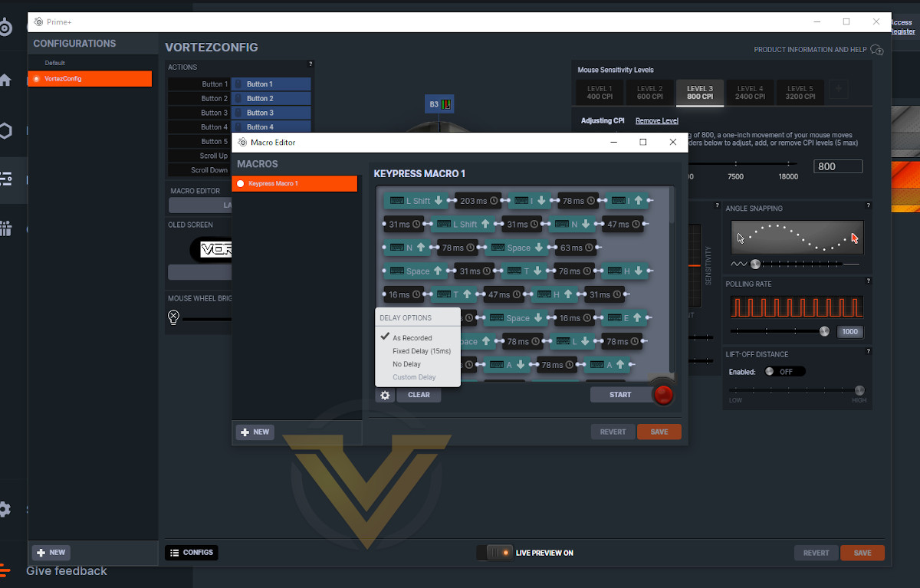Select the B3 button marker on mouse
The image size is (920, 588).
click(439, 103)
